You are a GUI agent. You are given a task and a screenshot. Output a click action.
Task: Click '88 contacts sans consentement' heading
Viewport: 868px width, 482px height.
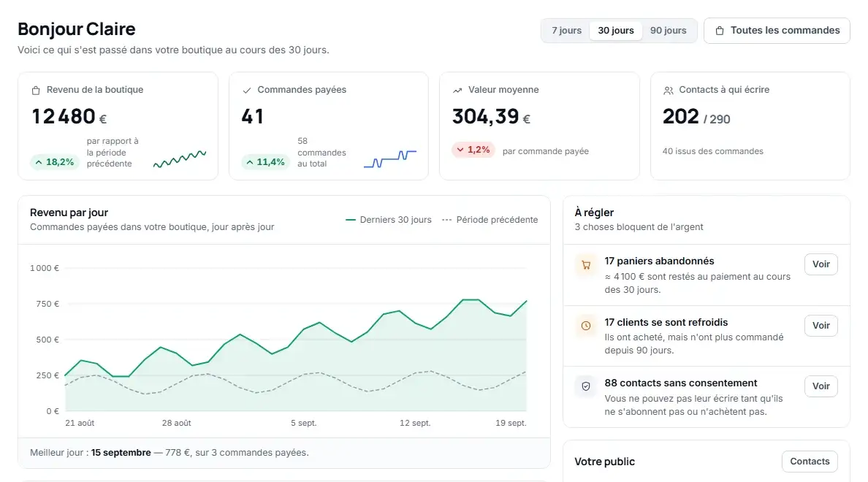(x=681, y=383)
